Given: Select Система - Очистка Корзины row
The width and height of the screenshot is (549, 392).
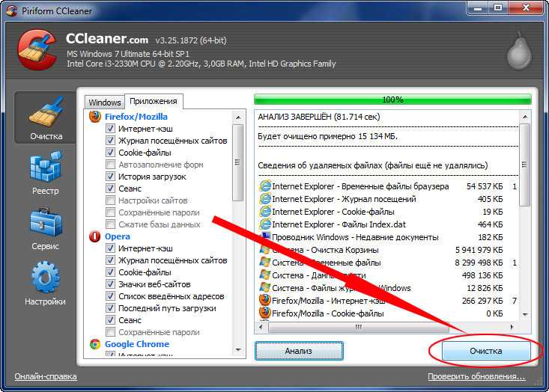Looking at the screenshot, I should 381,250.
